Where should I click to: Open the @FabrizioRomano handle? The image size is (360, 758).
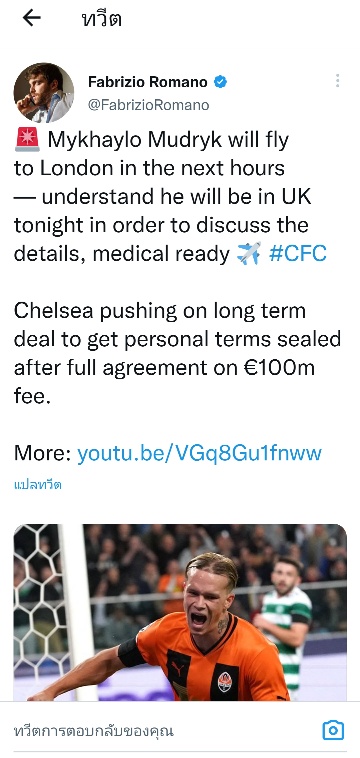coord(148,105)
